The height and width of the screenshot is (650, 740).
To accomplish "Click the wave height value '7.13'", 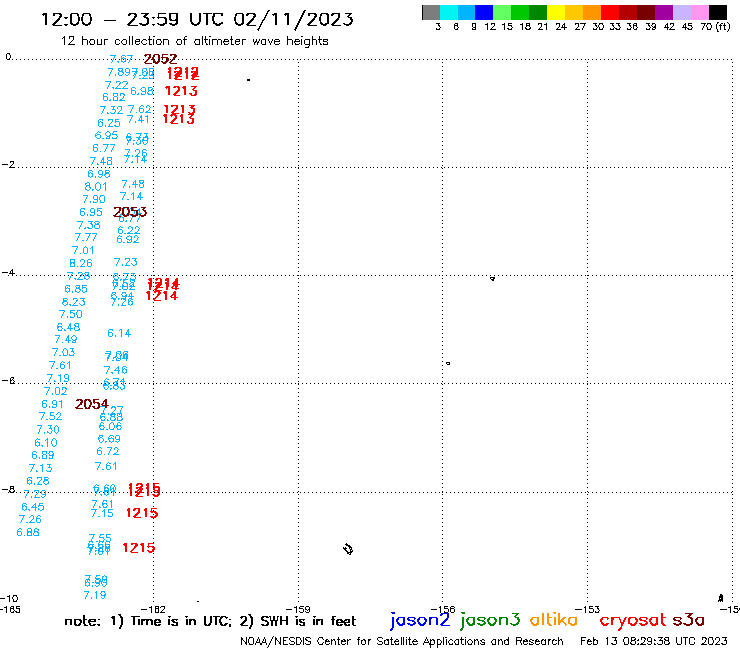I will (x=41, y=468).
